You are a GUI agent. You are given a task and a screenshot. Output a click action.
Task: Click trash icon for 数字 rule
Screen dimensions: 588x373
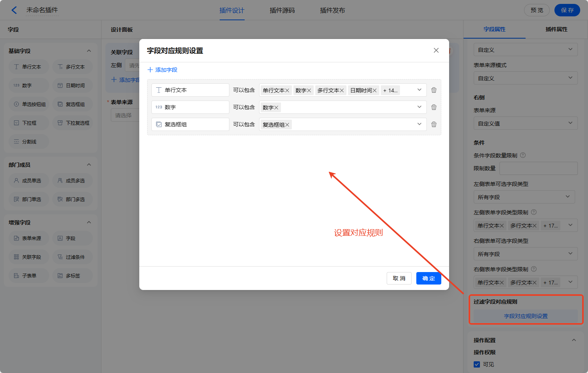433,107
